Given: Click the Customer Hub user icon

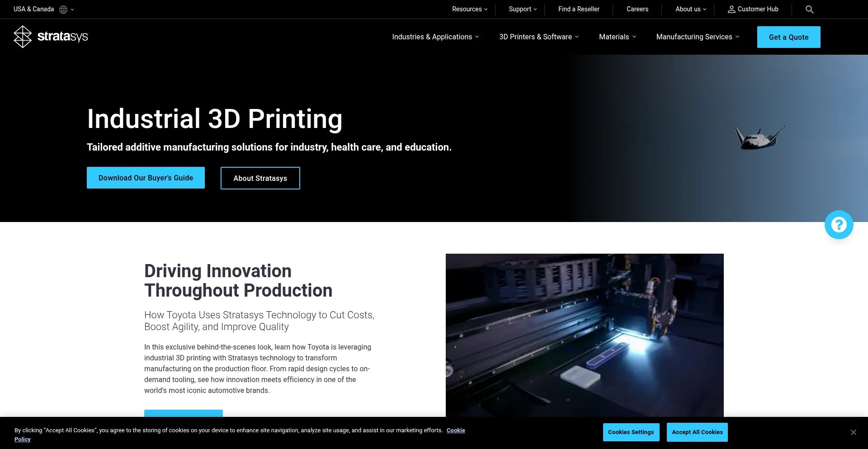Looking at the screenshot, I should coord(731,9).
